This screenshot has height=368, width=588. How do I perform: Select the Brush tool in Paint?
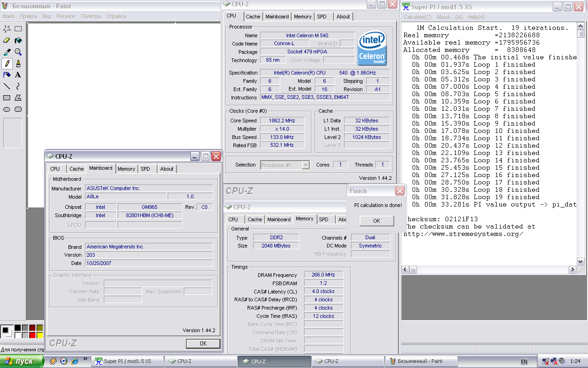[x=18, y=63]
